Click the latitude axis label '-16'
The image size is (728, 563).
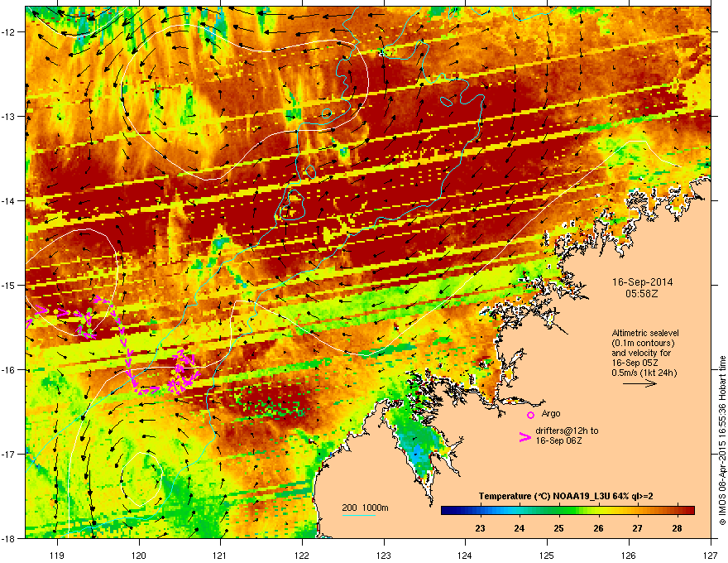pyautogui.click(x=9, y=370)
